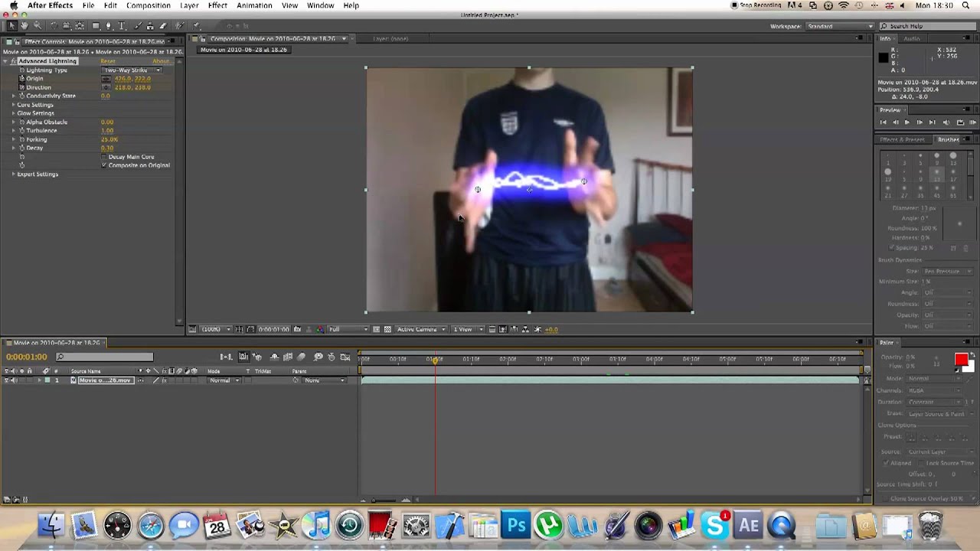Select the Hand tool

click(x=24, y=26)
